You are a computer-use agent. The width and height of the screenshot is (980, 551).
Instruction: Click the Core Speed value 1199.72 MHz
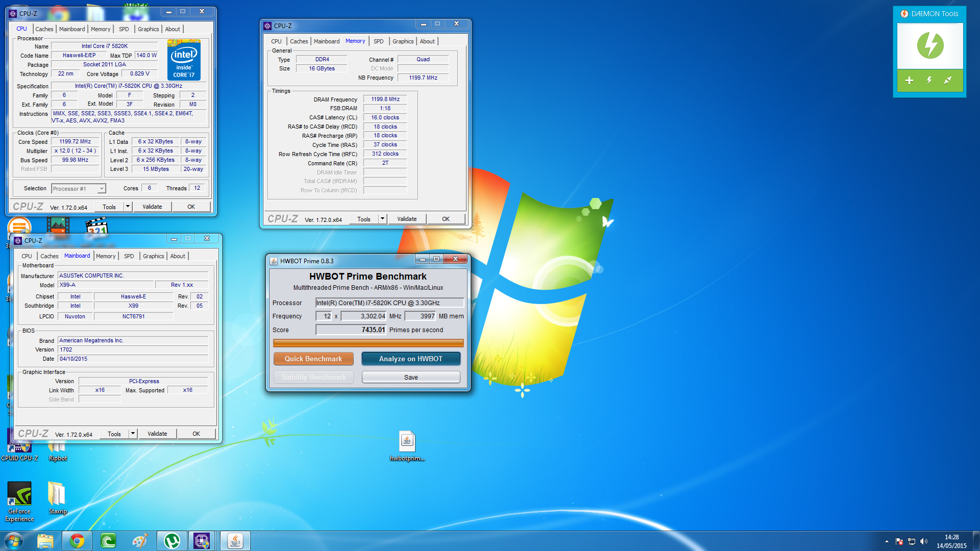pyautogui.click(x=75, y=141)
